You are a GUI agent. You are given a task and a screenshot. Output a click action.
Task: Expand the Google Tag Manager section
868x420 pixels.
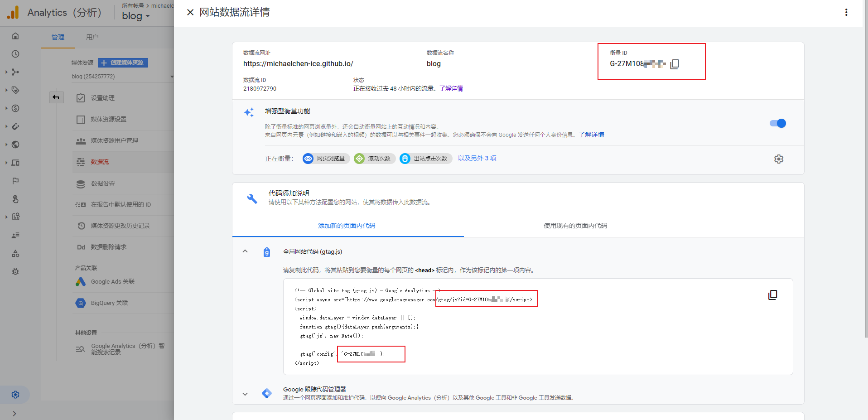pyautogui.click(x=245, y=394)
